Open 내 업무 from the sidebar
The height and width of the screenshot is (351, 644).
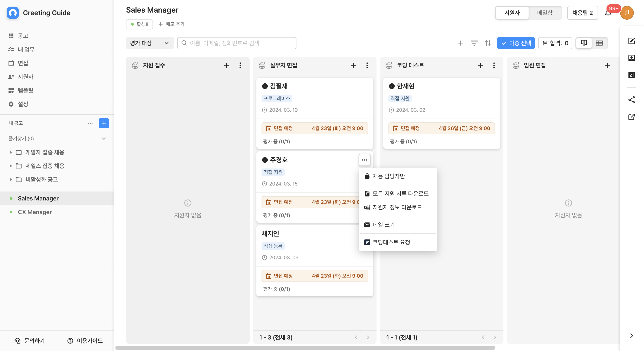point(21,49)
